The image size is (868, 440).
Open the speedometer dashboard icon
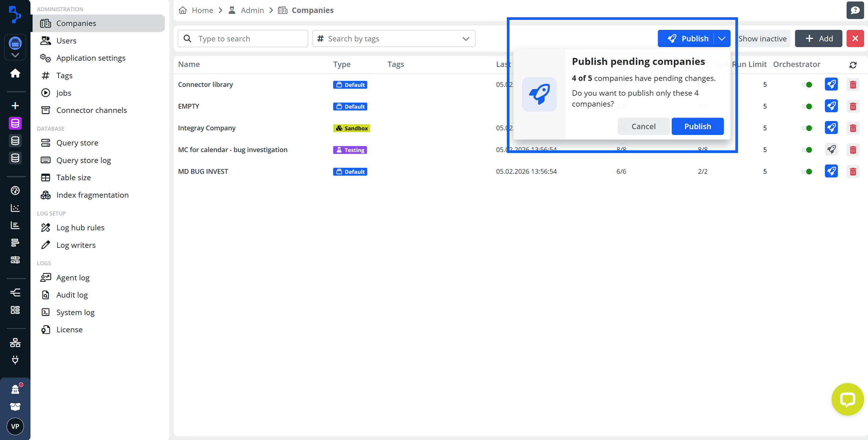point(15,190)
